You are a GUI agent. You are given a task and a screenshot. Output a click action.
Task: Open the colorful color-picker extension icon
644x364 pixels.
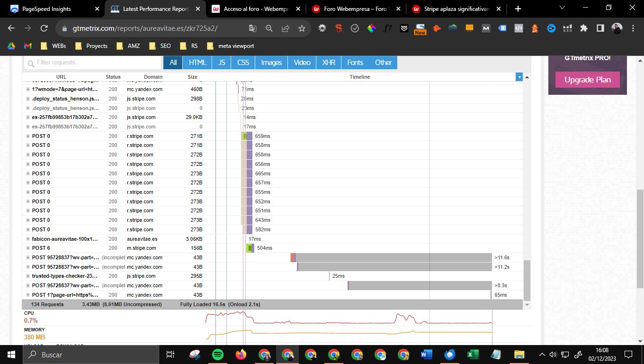click(x=371, y=28)
